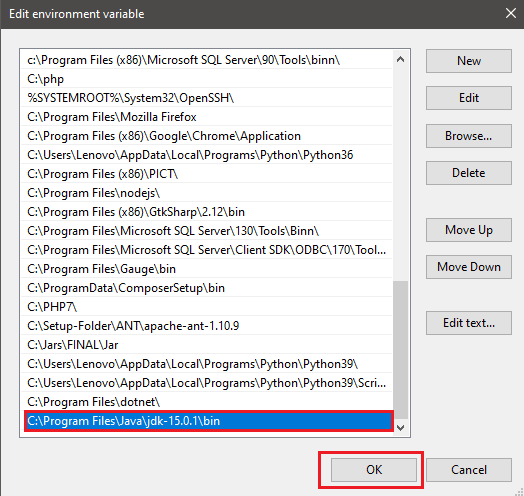Image resolution: width=524 pixels, height=496 pixels.
Task: Move the selected entry up
Action: 469,230
